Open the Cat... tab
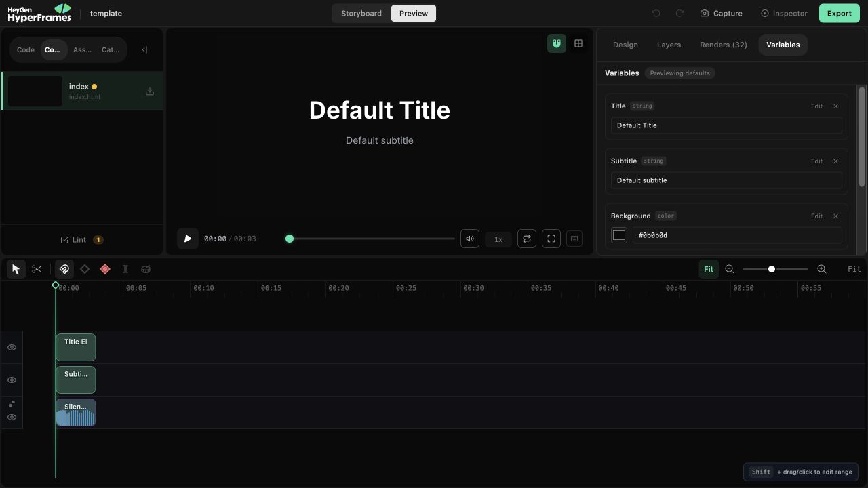The image size is (868, 488). point(111,49)
